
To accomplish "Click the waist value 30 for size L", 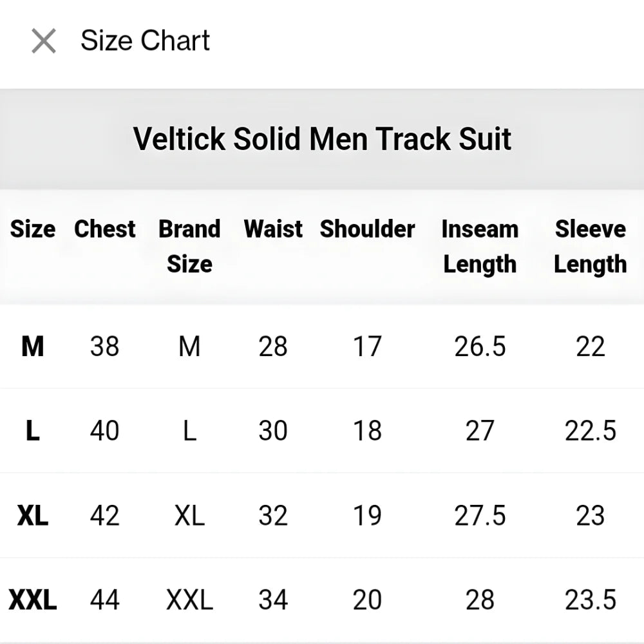I will tap(272, 430).
